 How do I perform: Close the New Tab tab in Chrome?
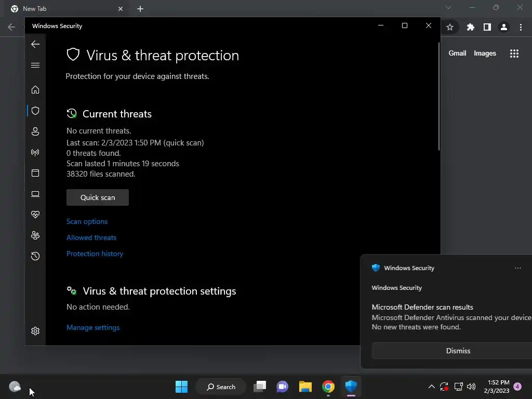[x=121, y=9]
